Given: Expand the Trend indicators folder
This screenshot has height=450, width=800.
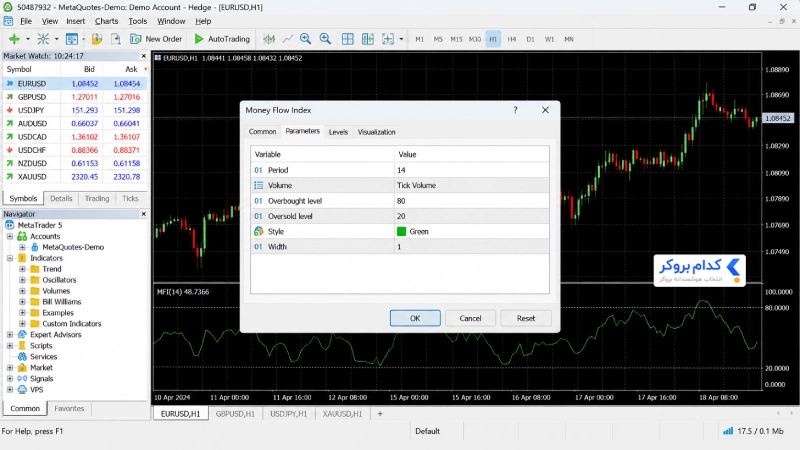Looking at the screenshot, I should pyautogui.click(x=22, y=269).
